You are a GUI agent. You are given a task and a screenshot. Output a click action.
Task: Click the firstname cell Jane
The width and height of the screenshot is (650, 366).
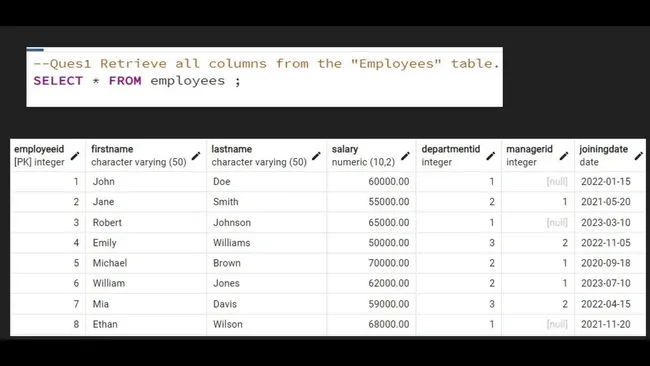146,202
